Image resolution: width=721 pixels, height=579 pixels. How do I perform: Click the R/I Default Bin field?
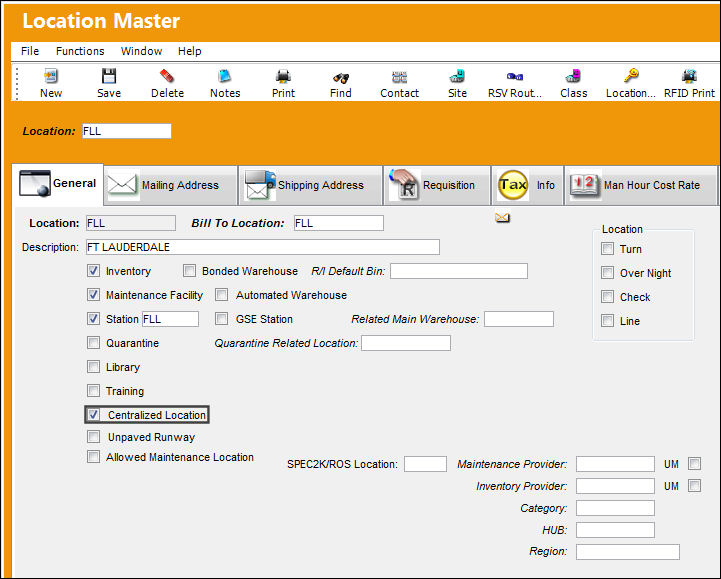pyautogui.click(x=459, y=271)
